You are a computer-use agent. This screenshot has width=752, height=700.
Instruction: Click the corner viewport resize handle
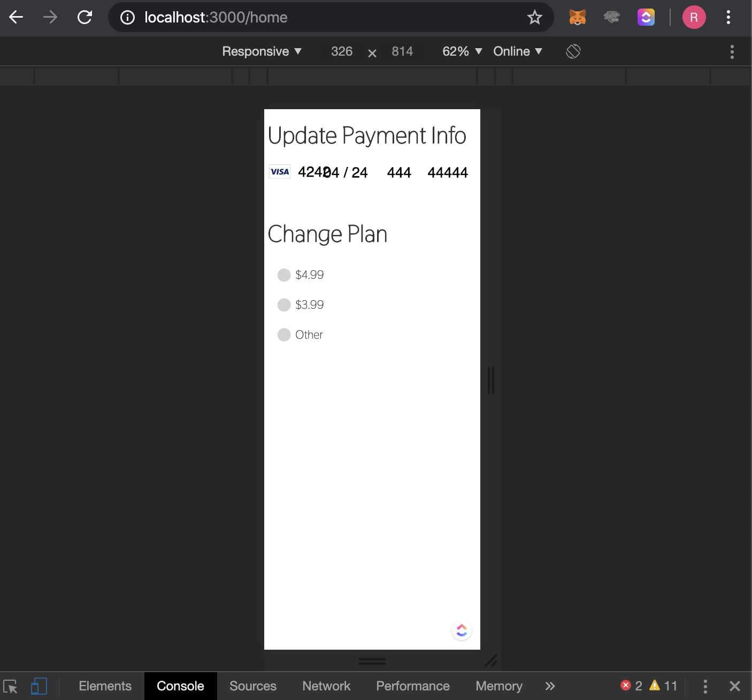click(491, 661)
